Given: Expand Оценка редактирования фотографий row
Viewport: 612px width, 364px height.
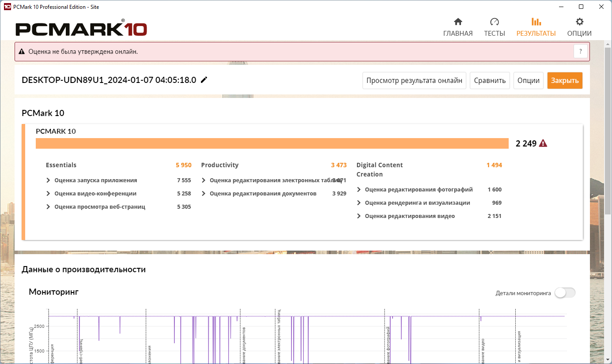Looking at the screenshot, I should [359, 190].
